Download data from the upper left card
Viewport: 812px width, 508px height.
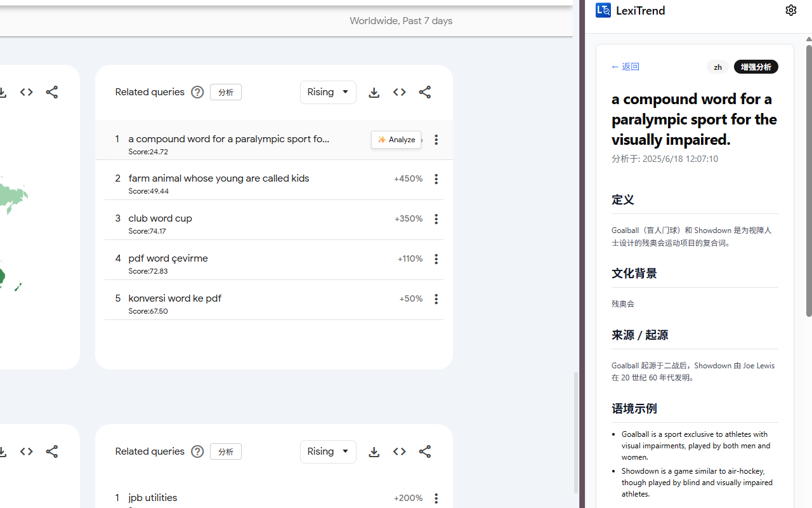point(3,93)
